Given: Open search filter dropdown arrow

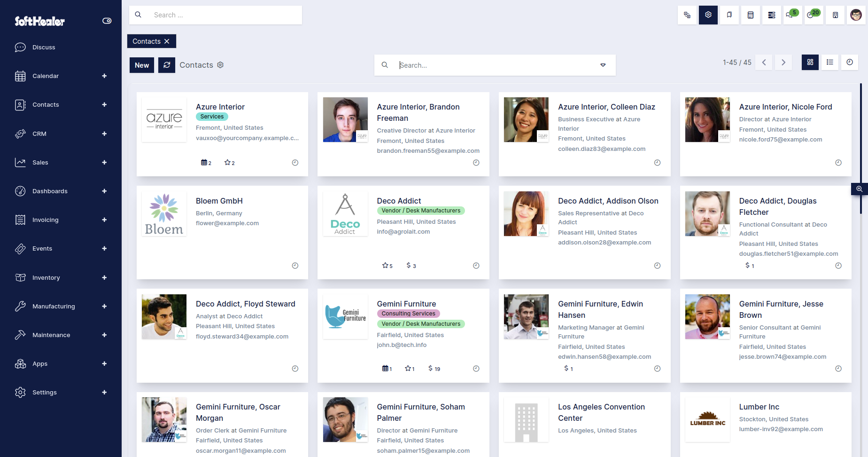Looking at the screenshot, I should [x=603, y=65].
